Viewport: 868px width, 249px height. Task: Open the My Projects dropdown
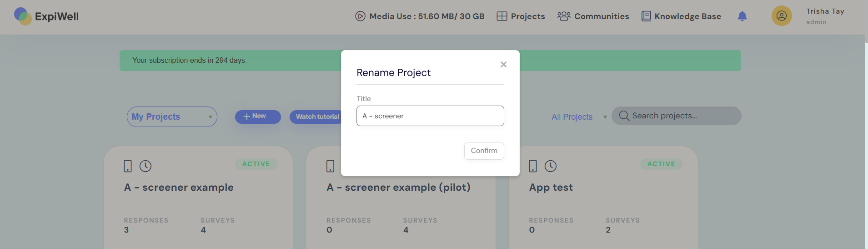[x=172, y=117]
